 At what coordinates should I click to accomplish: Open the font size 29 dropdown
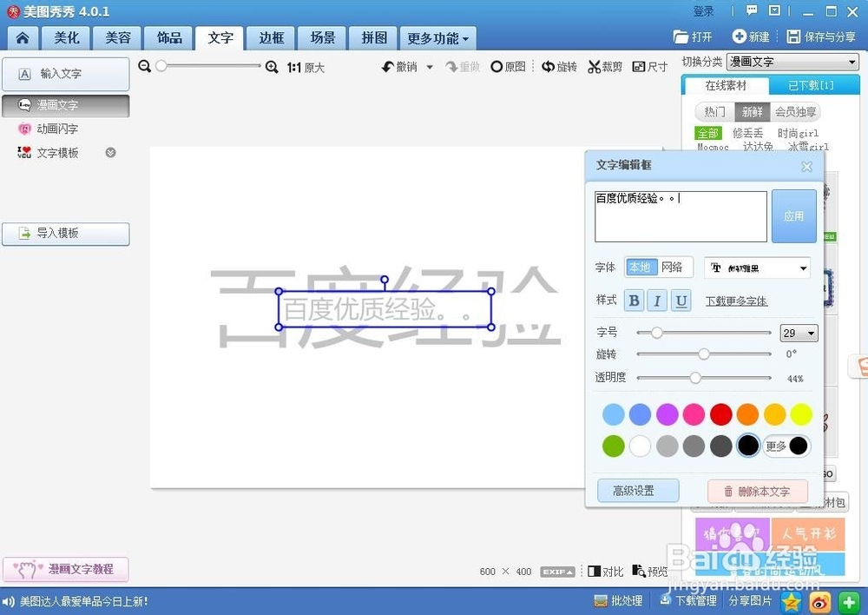pos(799,333)
